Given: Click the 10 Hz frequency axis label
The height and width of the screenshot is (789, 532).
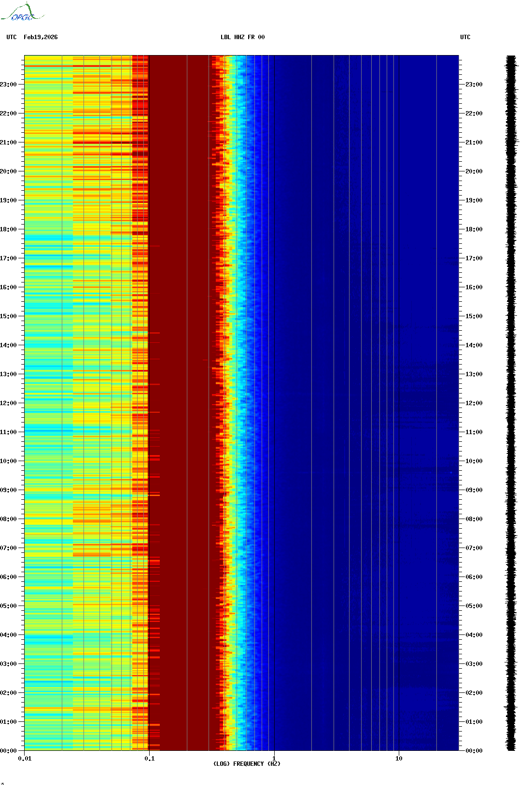Looking at the screenshot, I should click(399, 759).
